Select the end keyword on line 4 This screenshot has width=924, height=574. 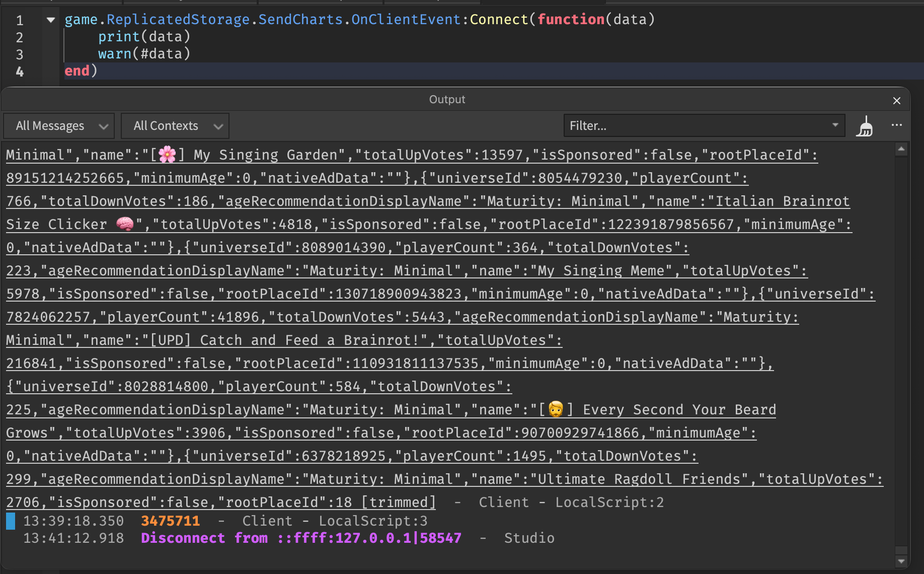pos(76,71)
